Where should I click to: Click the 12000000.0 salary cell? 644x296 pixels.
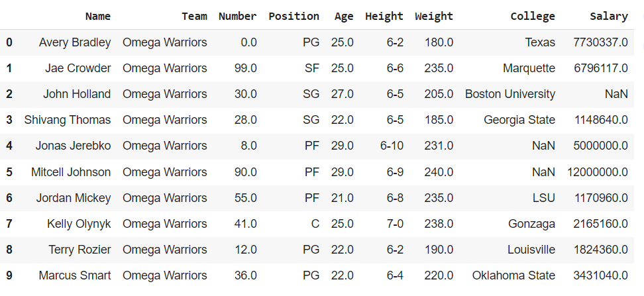coord(598,172)
